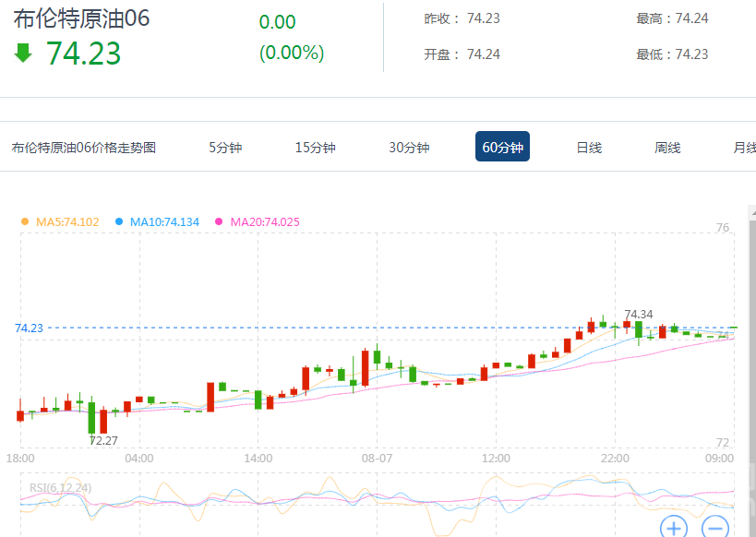Click the 0.00 change value
This screenshot has height=537, width=756.
click(277, 22)
